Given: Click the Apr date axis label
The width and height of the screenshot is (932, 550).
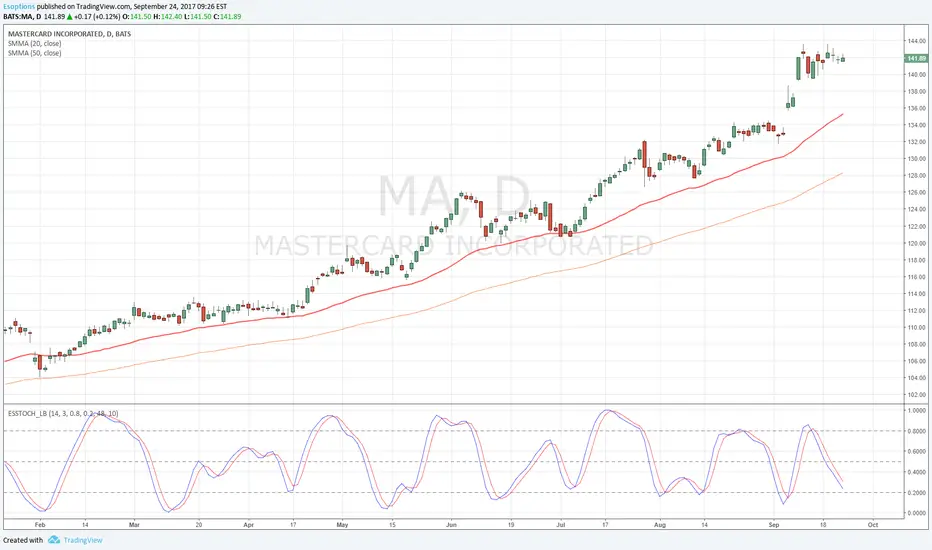Looking at the screenshot, I should [x=248, y=524].
